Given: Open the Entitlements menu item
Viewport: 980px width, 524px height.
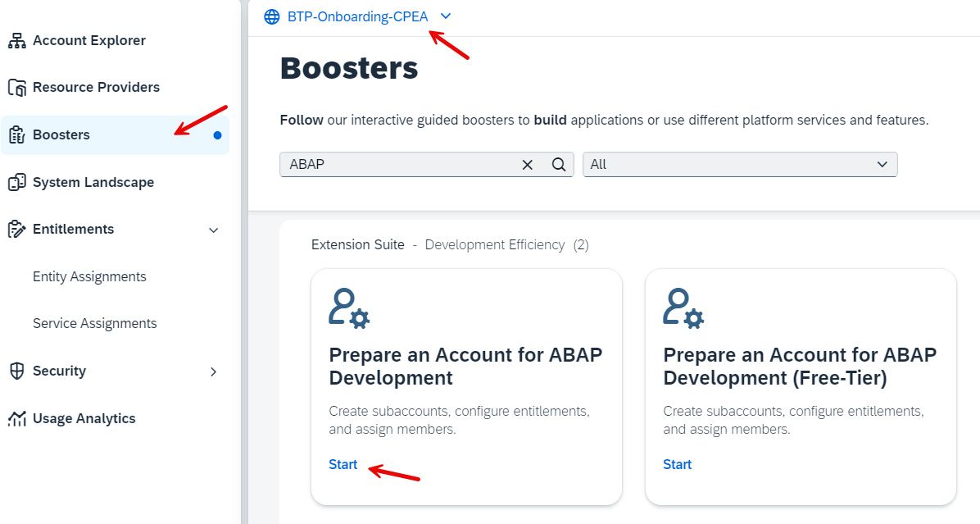Looking at the screenshot, I should (73, 230).
